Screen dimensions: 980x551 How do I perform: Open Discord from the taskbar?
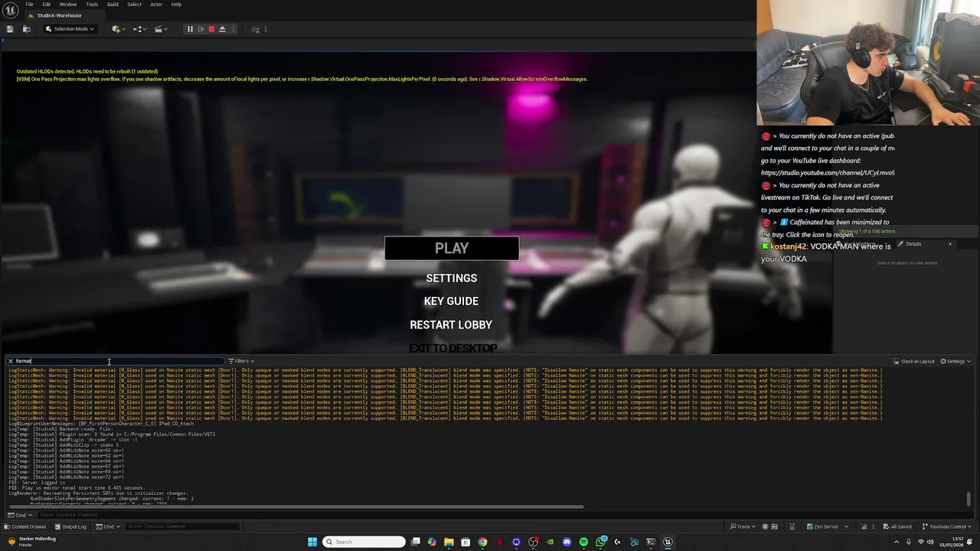point(567,542)
